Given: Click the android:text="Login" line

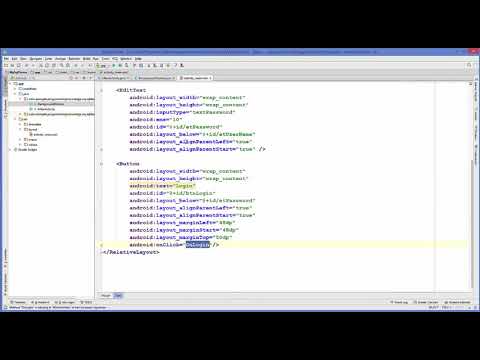Looking at the screenshot, I should click(163, 186).
